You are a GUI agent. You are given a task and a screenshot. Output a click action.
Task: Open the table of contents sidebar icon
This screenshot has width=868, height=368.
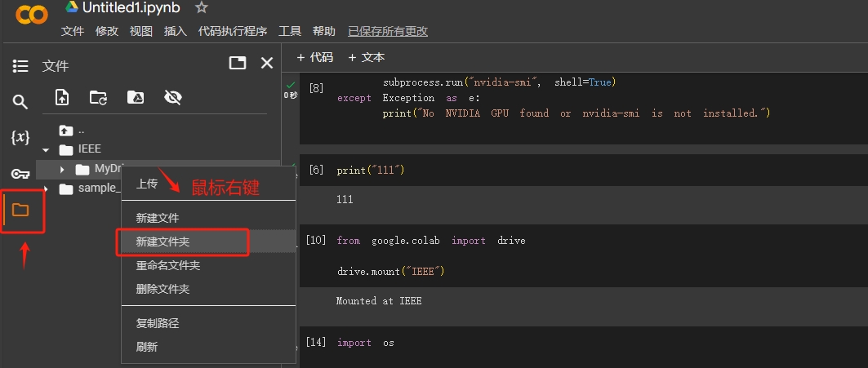click(x=20, y=66)
